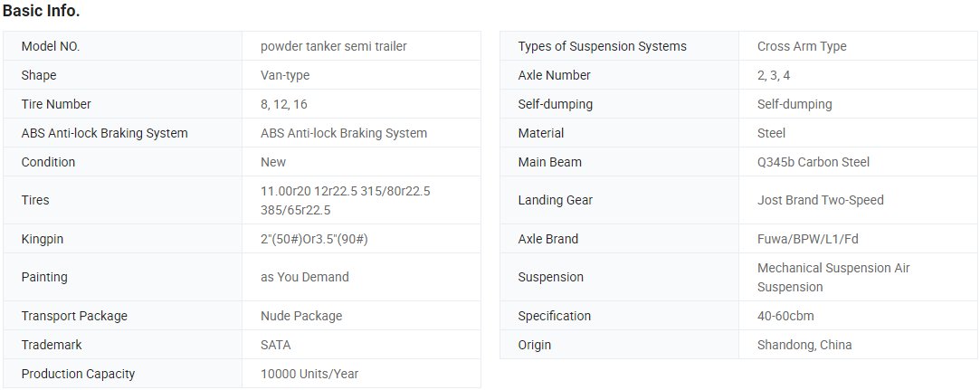Select the as You Demand painting value
Screen dimensions: 980x390
[x=305, y=277]
